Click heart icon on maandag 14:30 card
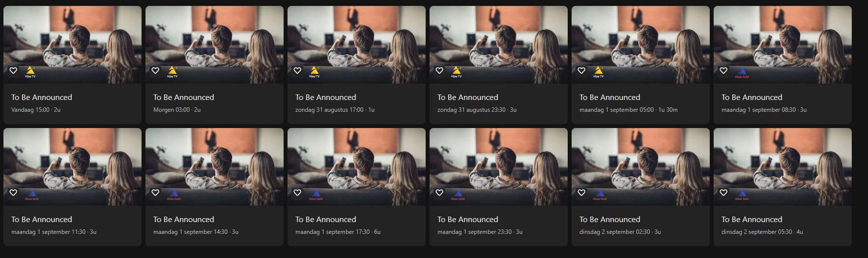This screenshot has width=868, height=258. tap(155, 193)
